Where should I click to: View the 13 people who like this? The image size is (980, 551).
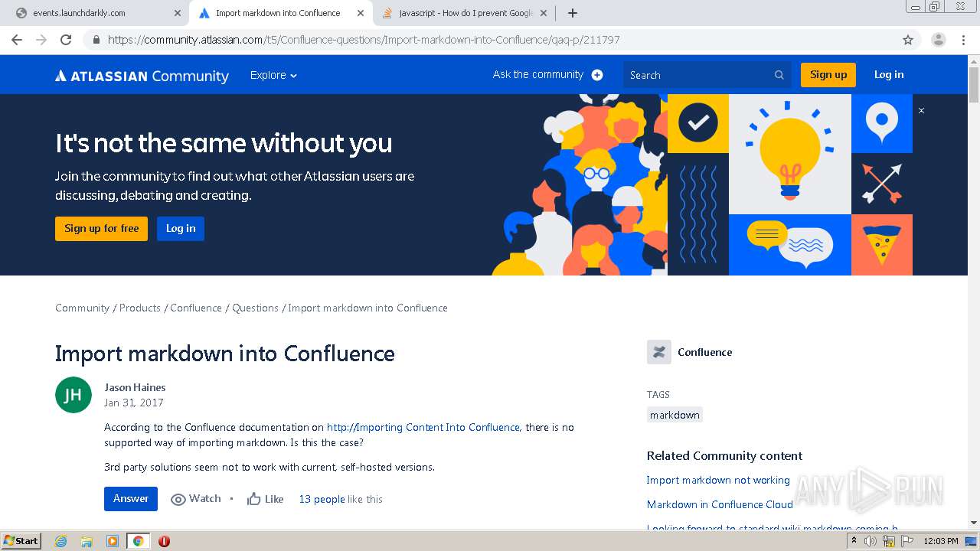(322, 499)
